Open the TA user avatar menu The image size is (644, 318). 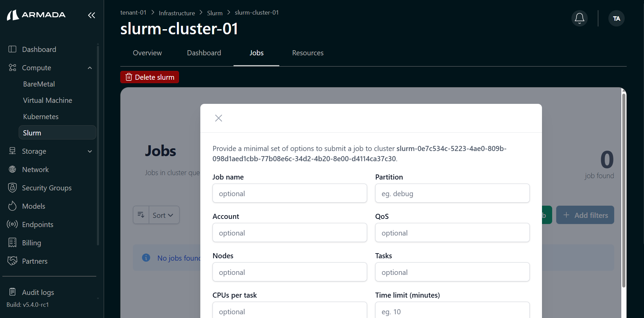coord(617,18)
